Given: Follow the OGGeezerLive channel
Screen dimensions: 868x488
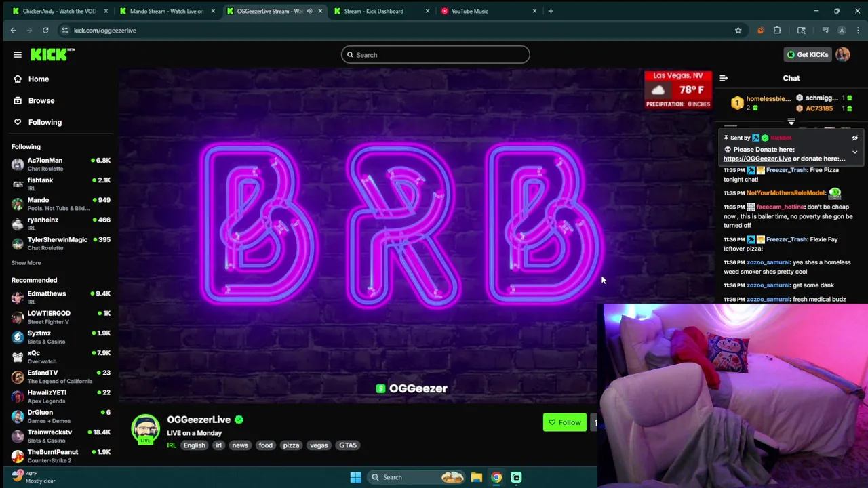Looking at the screenshot, I should (564, 422).
